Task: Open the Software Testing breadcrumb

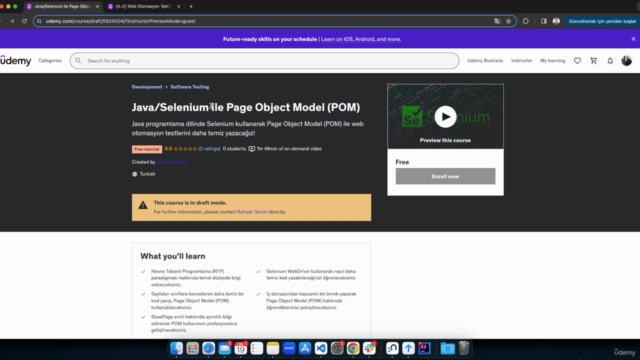Action: [x=189, y=87]
